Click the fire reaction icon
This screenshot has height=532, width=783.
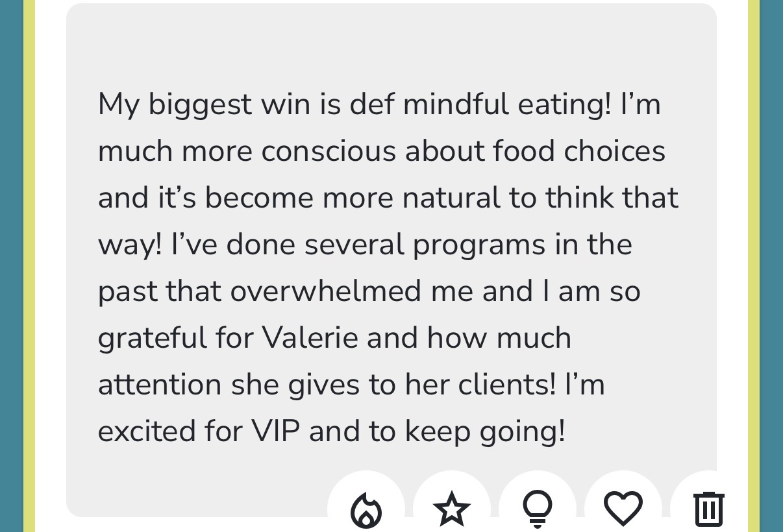(366, 508)
